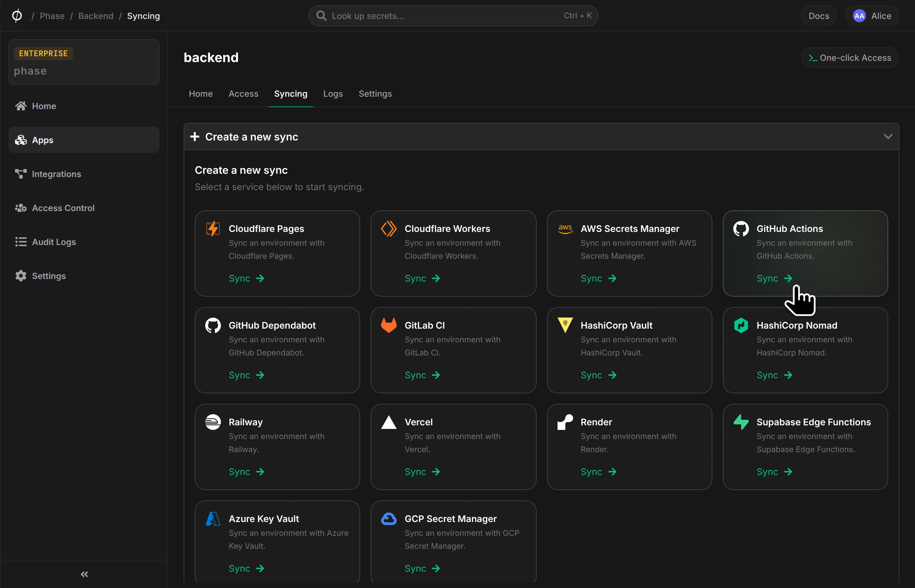Open Access Control in the sidebar
915x588 pixels.
[84, 208]
